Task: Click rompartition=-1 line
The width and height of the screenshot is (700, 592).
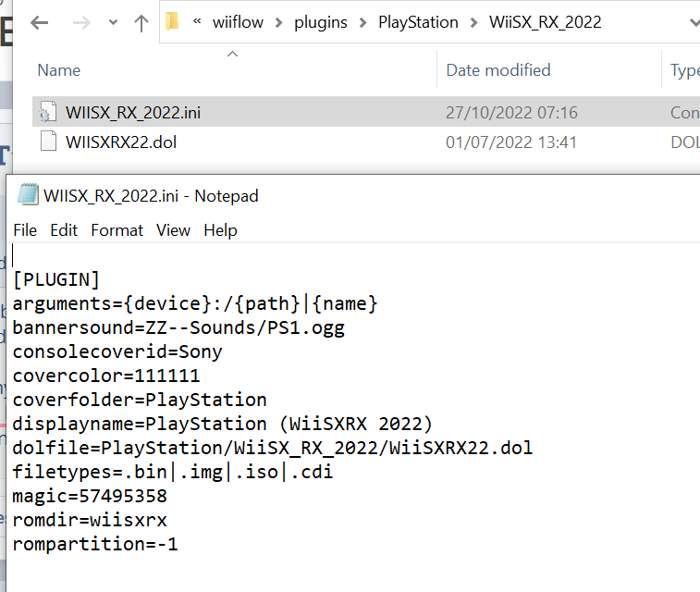Action: pyautogui.click(x=95, y=544)
